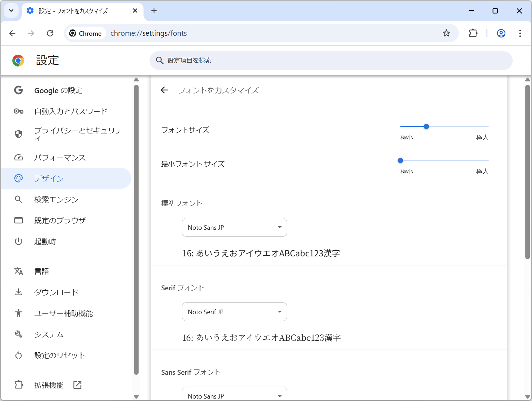The height and width of the screenshot is (401, 532).
Task: Open the browser extensions puzzle icon
Action: (x=473, y=33)
